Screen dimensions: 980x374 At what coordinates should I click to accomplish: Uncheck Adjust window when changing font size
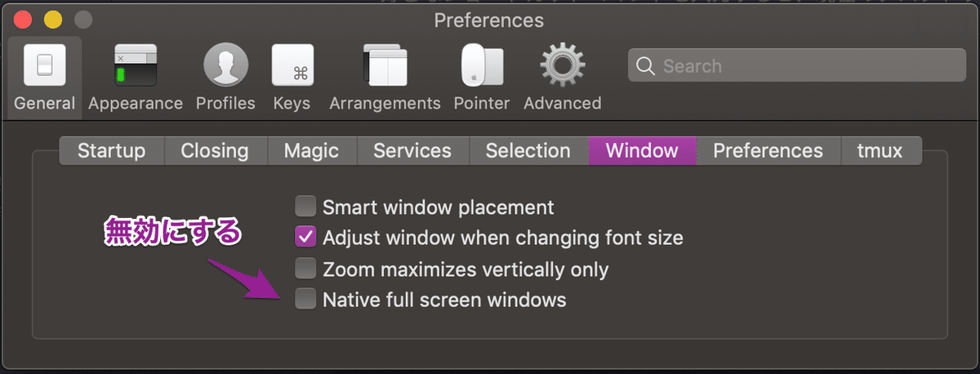tap(305, 238)
